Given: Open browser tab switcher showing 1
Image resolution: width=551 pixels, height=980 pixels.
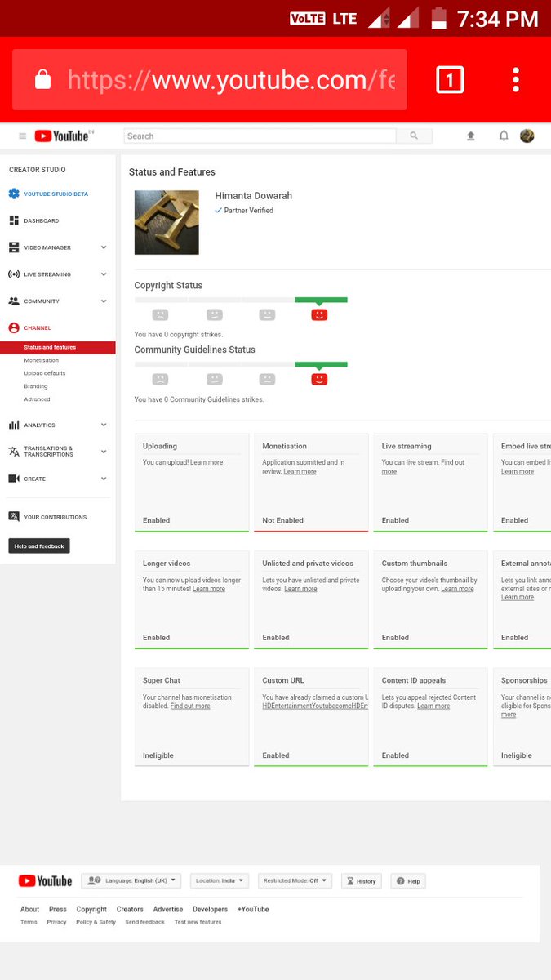Looking at the screenshot, I should [x=450, y=80].
